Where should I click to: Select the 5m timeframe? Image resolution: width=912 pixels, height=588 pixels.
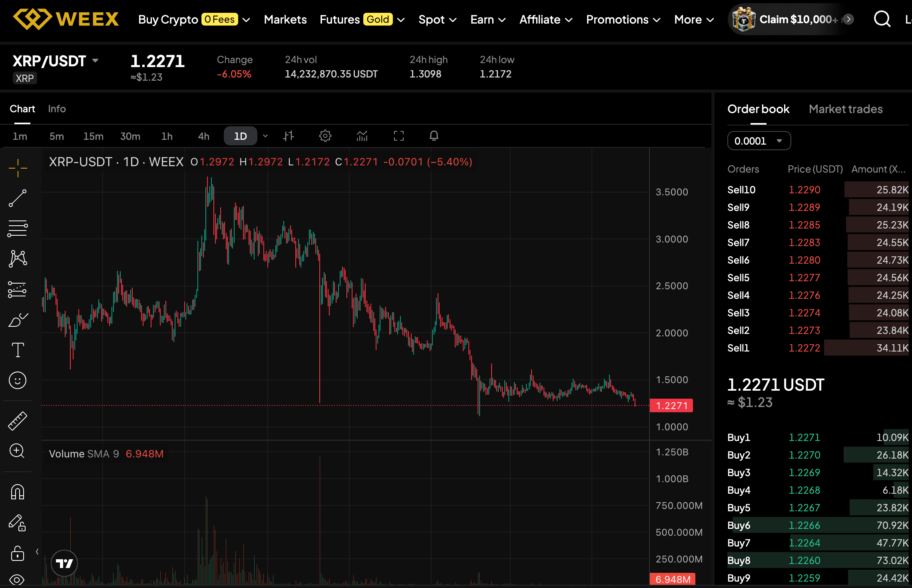point(56,136)
